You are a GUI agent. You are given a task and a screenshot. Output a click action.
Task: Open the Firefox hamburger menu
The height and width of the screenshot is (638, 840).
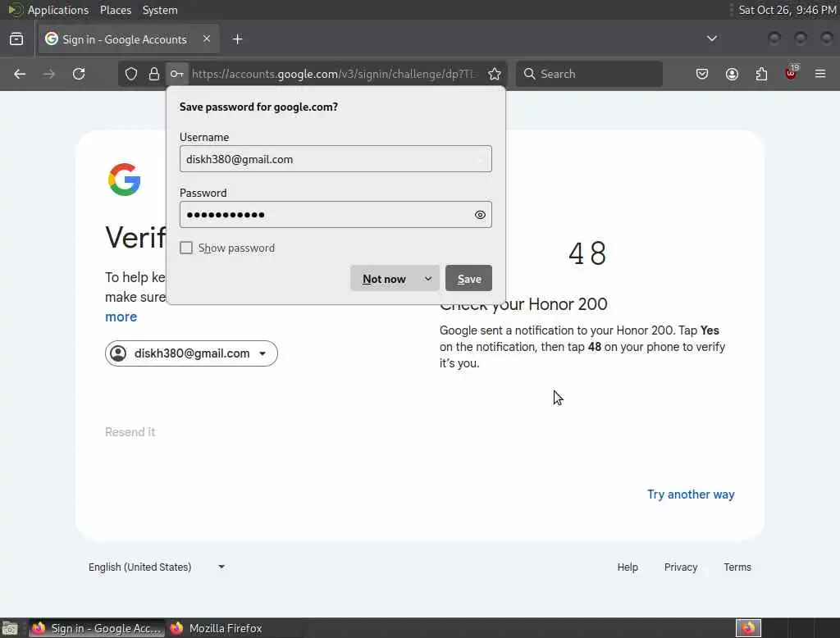(x=820, y=74)
